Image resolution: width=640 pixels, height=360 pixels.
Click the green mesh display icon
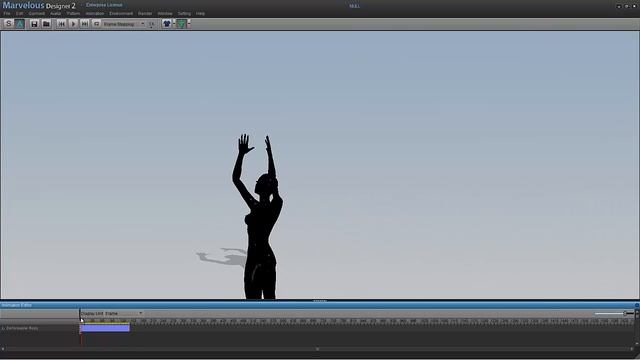pyautogui.click(x=182, y=24)
